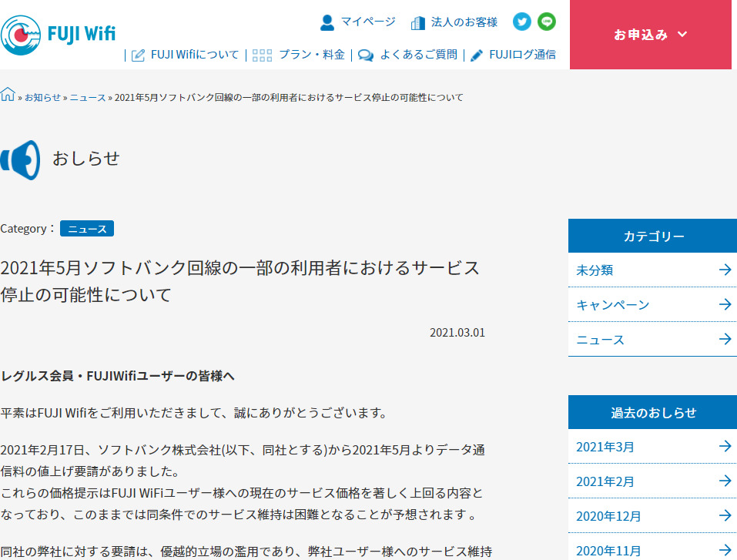Click the FUJI Wifi logo

[x=59, y=35]
